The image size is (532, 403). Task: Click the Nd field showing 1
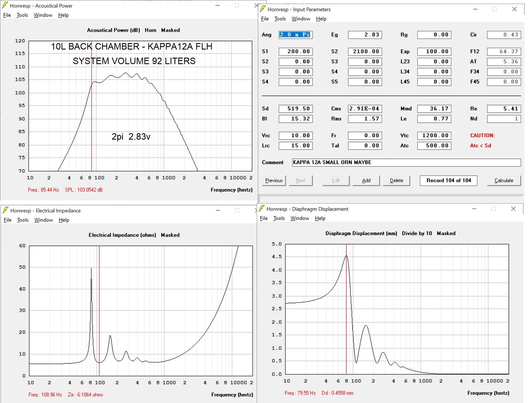(x=504, y=119)
